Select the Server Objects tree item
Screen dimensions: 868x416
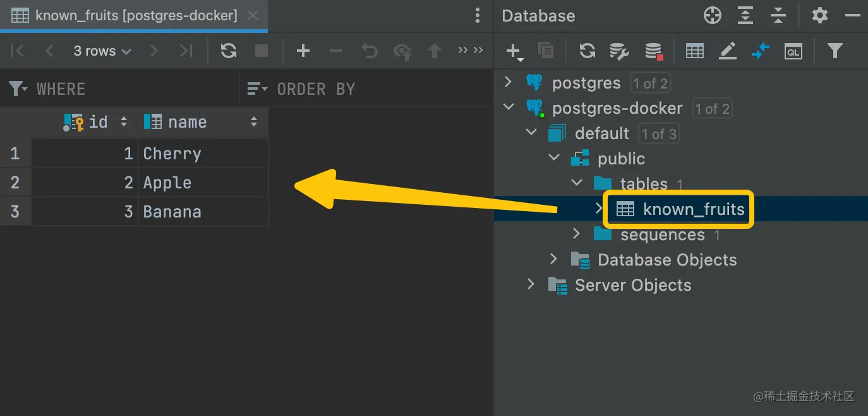tap(633, 285)
